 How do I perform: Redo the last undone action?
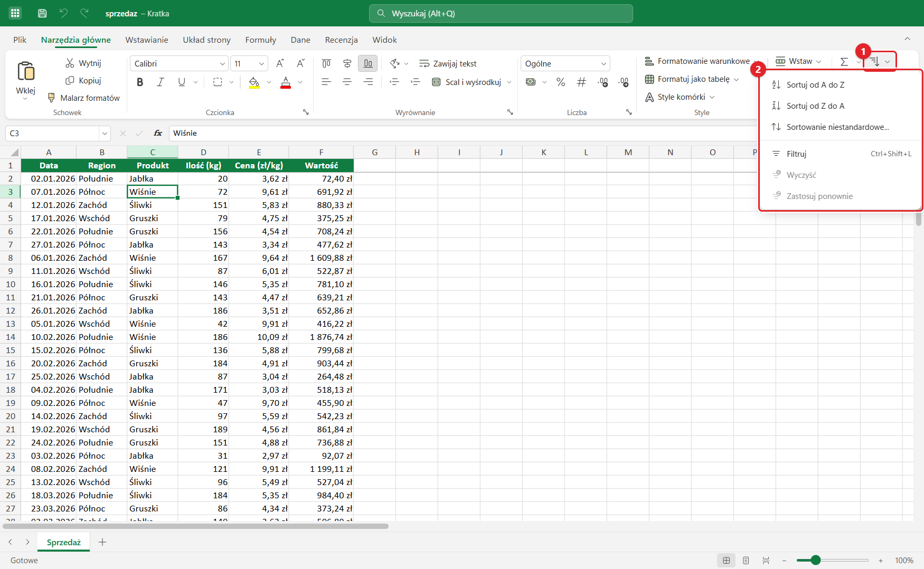tap(84, 13)
